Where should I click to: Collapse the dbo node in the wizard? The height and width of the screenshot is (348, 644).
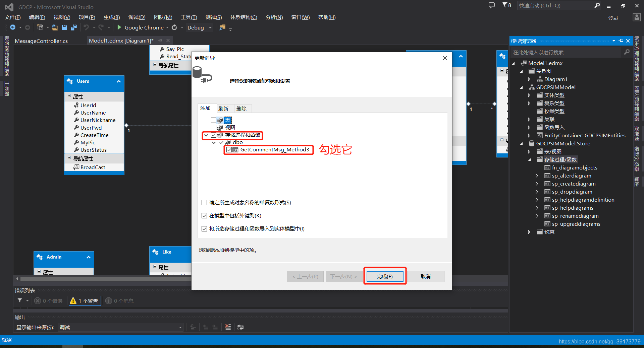[x=214, y=142]
